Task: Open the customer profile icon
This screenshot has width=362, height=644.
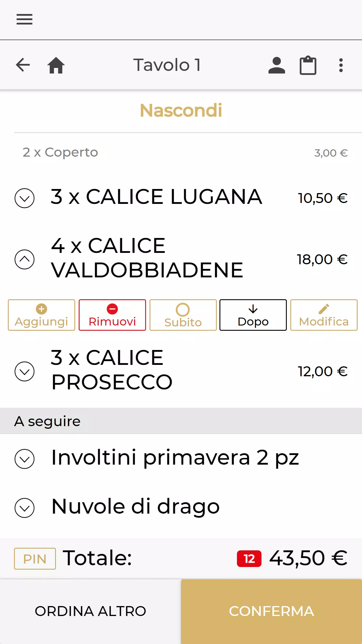Action: [277, 65]
